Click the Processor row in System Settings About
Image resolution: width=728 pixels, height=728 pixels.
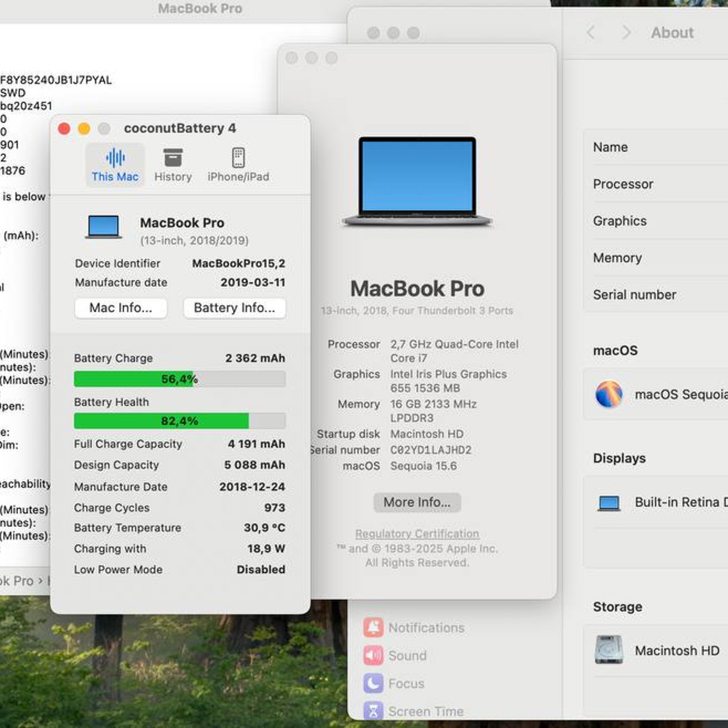[x=655, y=184]
